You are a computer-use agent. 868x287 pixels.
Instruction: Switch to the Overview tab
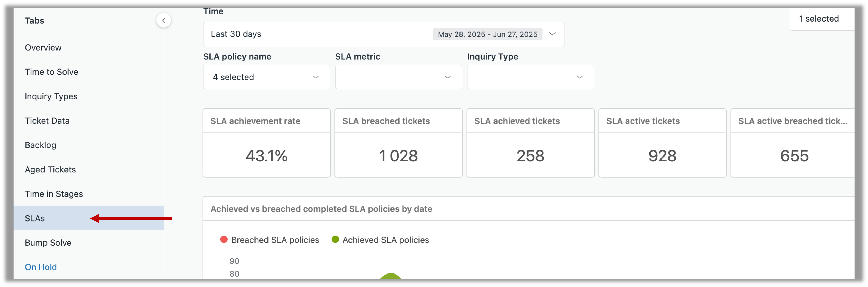click(x=43, y=48)
